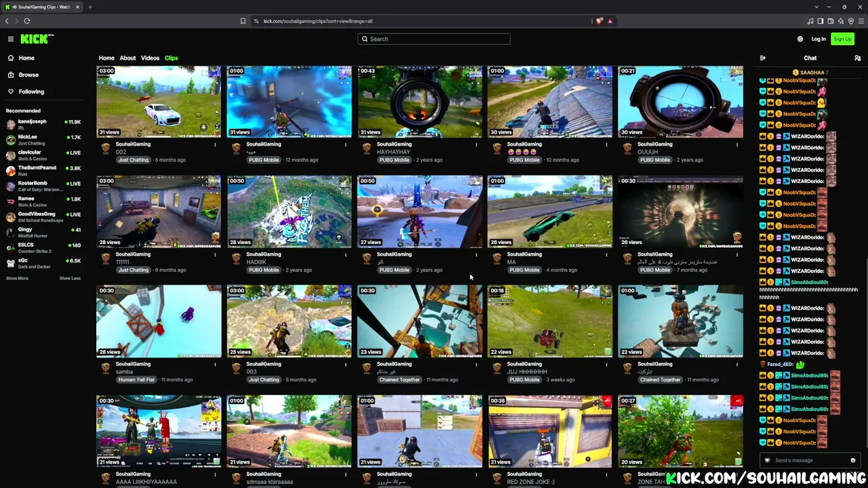The width and height of the screenshot is (868, 488).
Task: Go back with browser back arrow
Action: pyautogui.click(x=7, y=21)
